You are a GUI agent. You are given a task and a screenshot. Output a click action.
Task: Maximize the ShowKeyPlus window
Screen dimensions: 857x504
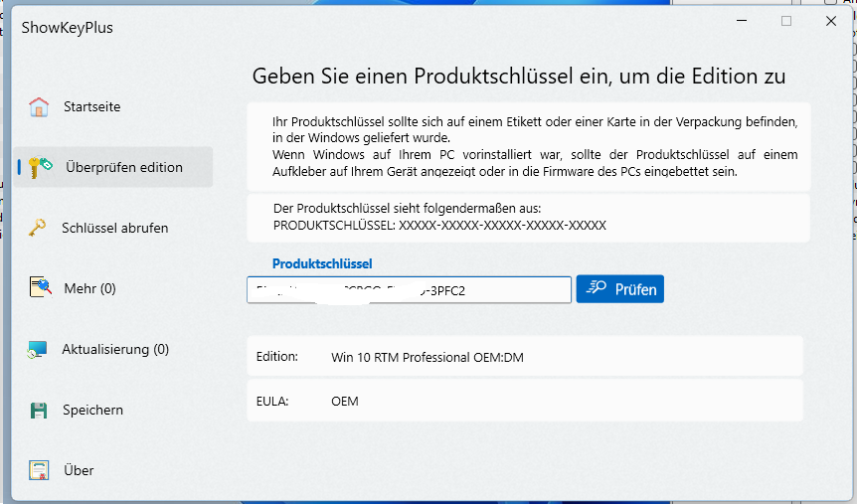[786, 21]
